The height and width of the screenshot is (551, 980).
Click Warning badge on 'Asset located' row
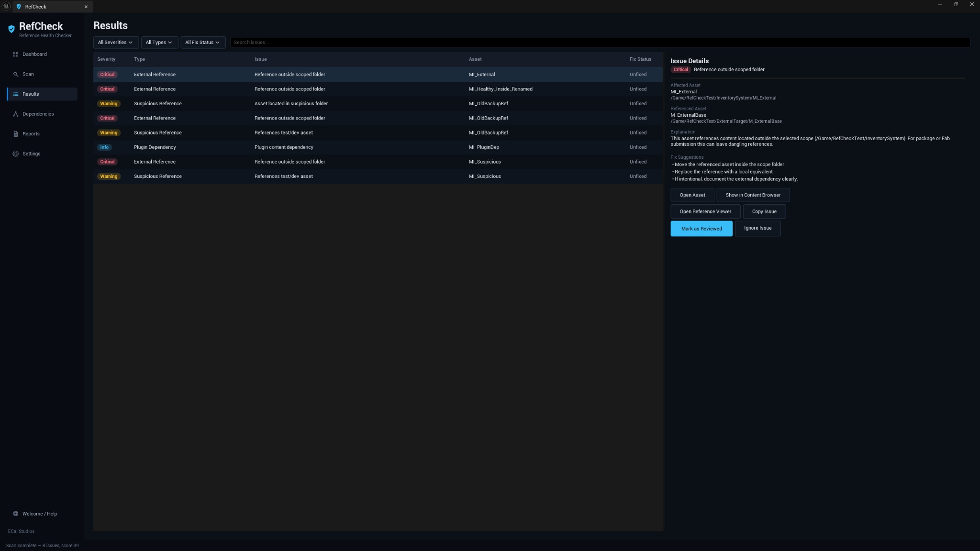(109, 104)
